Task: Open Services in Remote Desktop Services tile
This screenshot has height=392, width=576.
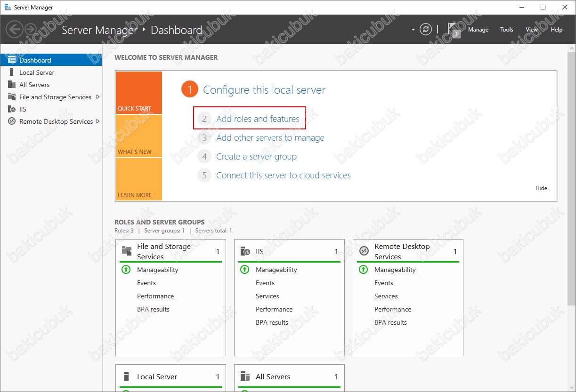Action: (x=386, y=296)
